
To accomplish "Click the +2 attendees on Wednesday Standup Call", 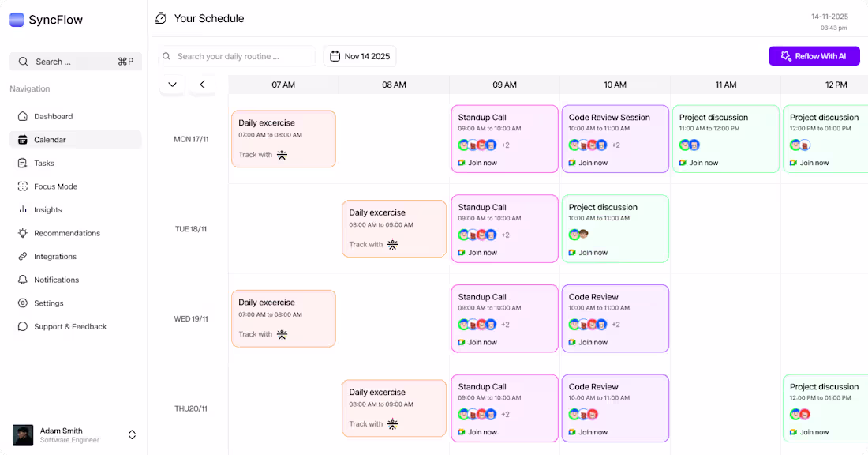I will point(505,325).
